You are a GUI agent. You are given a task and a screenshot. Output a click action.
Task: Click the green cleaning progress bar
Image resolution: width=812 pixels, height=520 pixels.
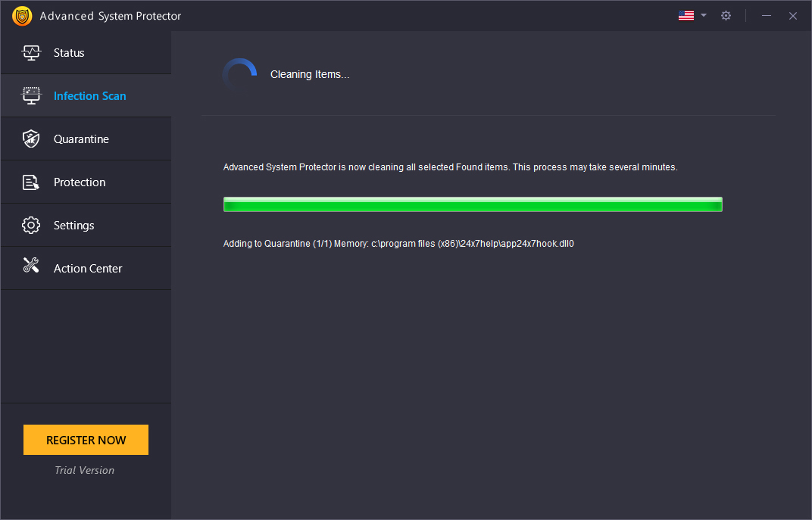473,204
